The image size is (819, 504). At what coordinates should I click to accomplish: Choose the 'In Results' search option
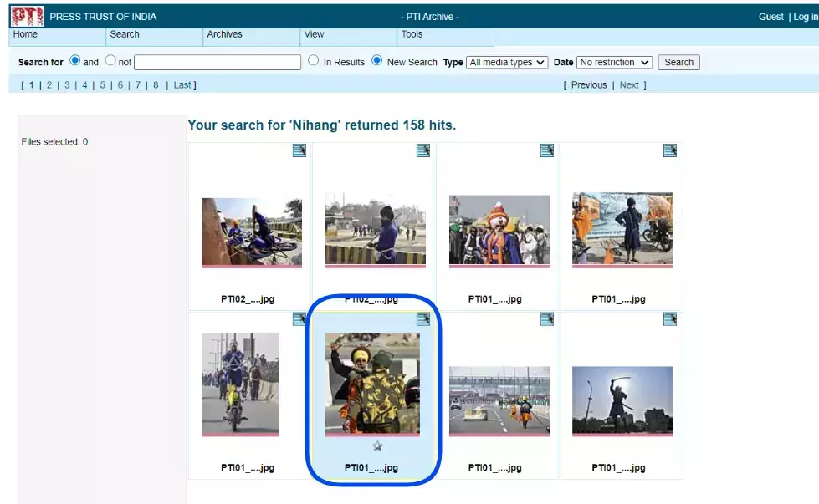point(314,61)
